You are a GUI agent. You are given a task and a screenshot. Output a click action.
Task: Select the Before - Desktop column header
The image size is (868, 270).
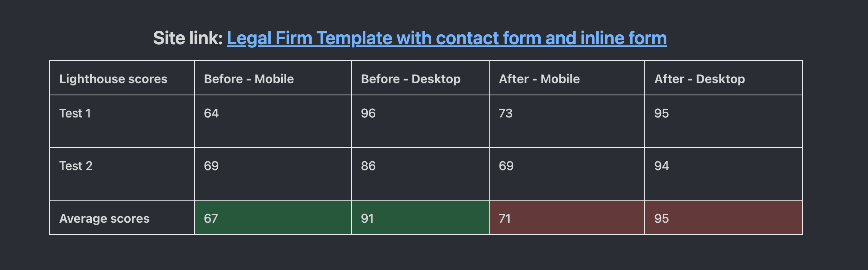point(420,78)
